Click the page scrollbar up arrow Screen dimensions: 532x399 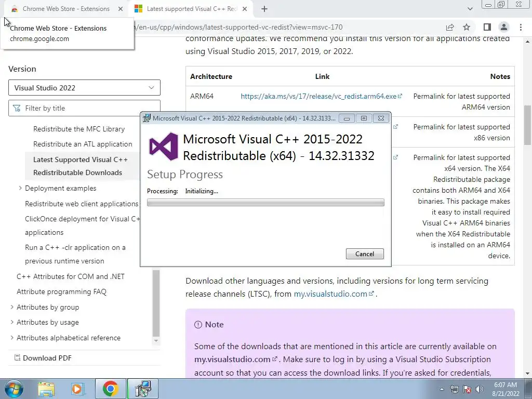click(x=528, y=42)
